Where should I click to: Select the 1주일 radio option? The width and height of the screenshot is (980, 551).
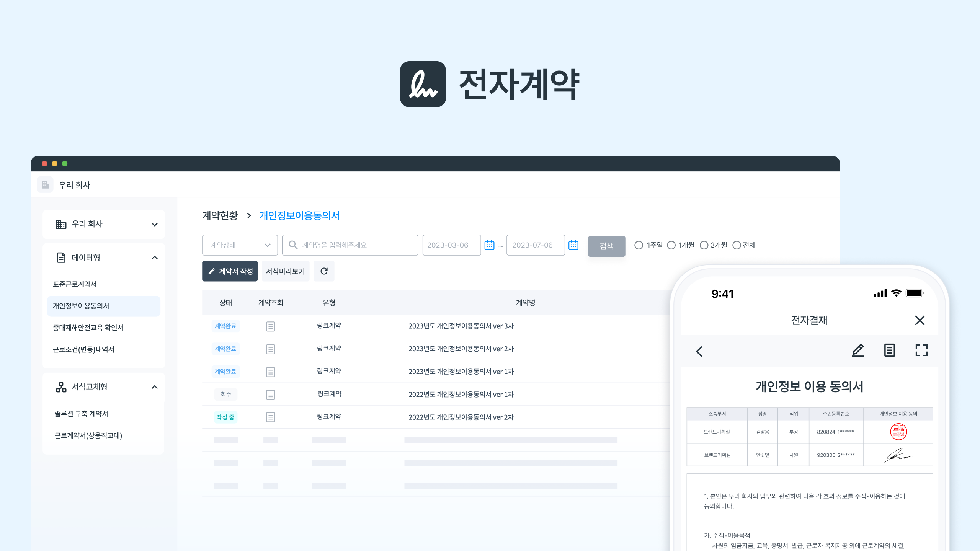[x=639, y=245]
